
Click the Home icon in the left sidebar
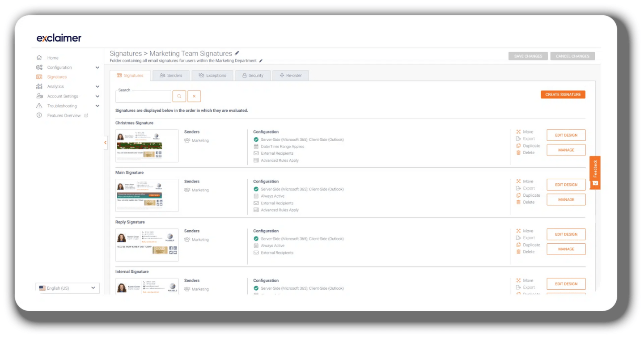[x=39, y=58]
